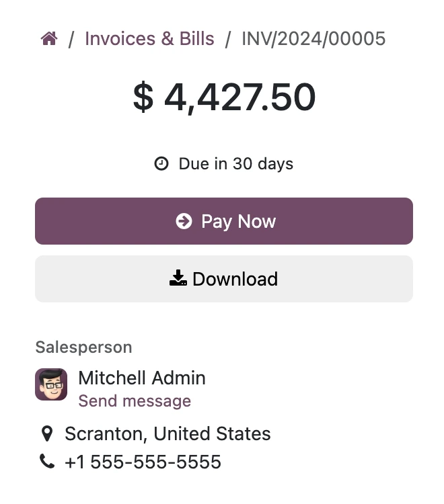Click the arrow circle icon in Pay Now

point(184,221)
